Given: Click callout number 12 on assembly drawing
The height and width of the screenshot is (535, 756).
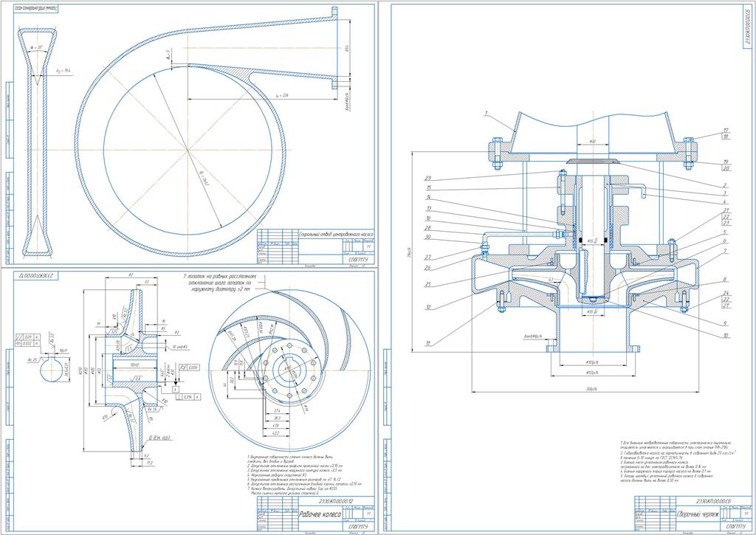Looking at the screenshot, I should [428, 306].
